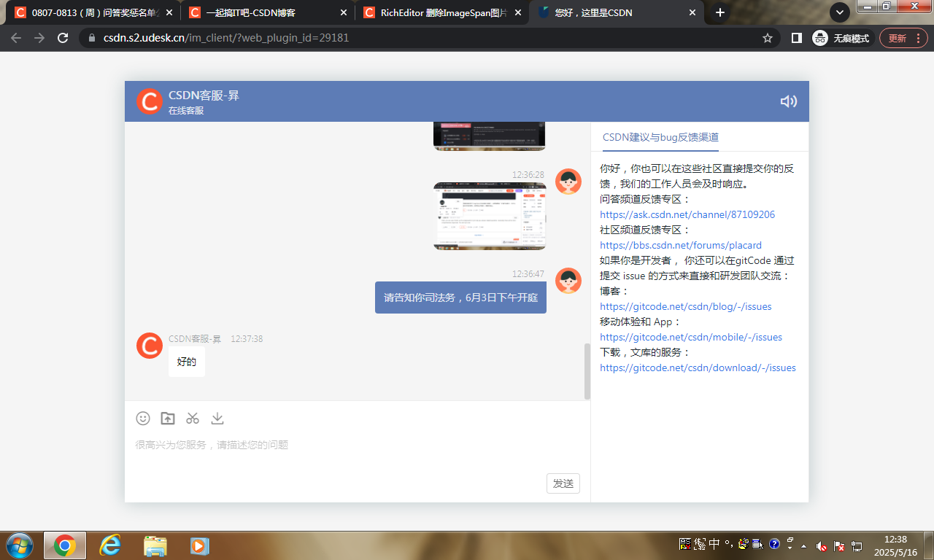Open the media player taskbar icon
Image resolution: width=934 pixels, height=560 pixels.
pyautogui.click(x=200, y=545)
